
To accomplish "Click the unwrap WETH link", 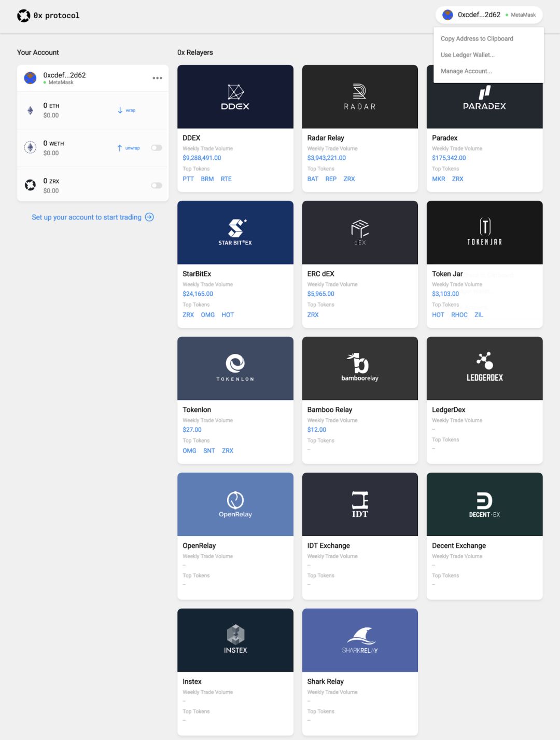I will tap(129, 148).
